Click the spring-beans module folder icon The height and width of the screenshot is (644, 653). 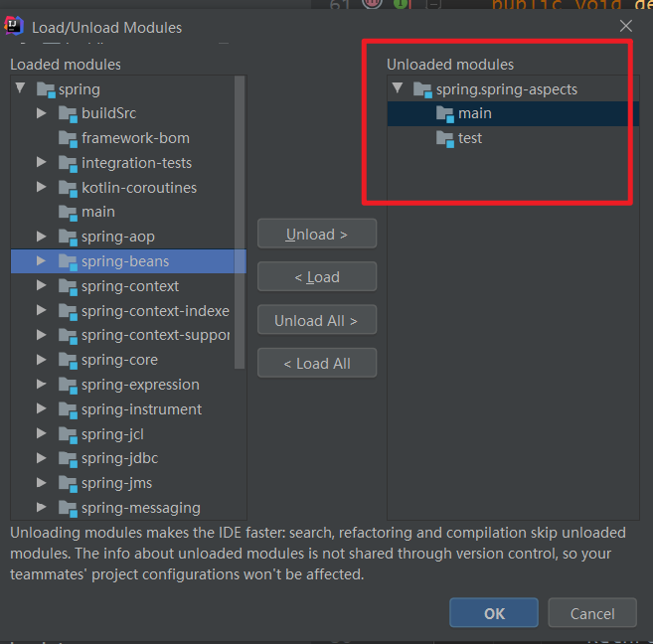pyautogui.click(x=68, y=262)
